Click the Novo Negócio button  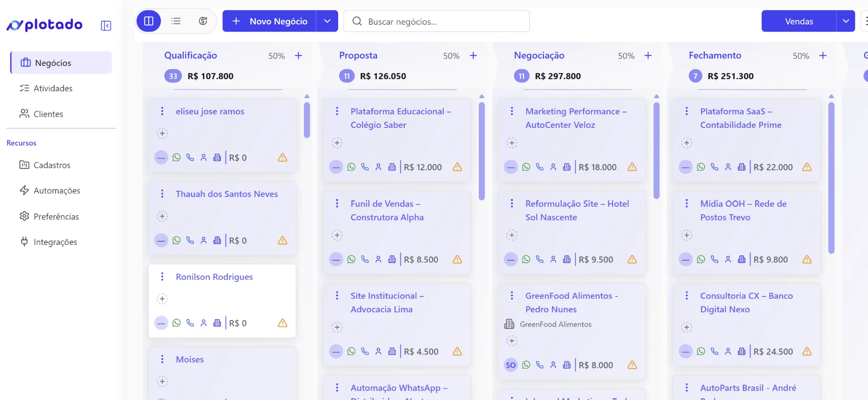pyautogui.click(x=269, y=21)
